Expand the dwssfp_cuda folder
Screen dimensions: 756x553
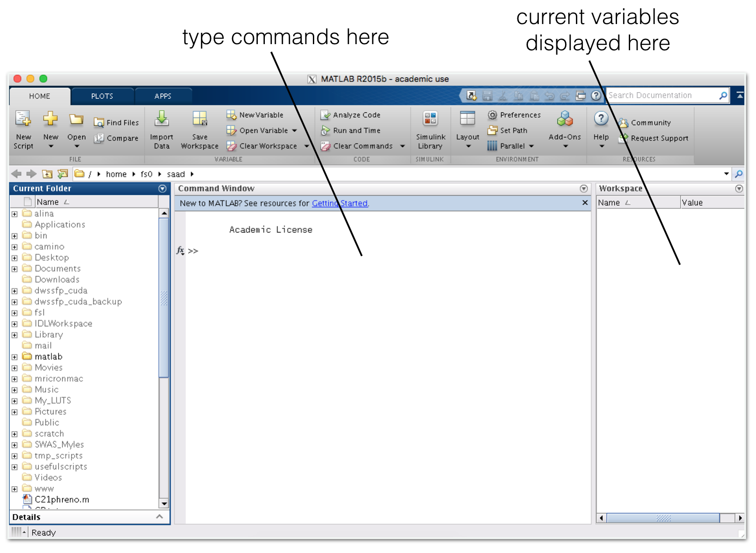point(14,291)
